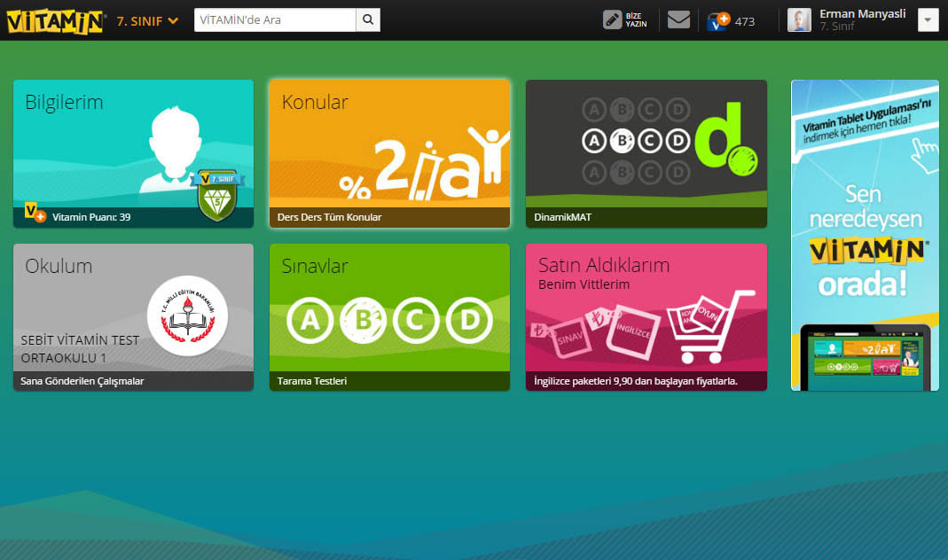Click the shopping cart icon
Screen dimensions: 948x560
click(x=710, y=327)
